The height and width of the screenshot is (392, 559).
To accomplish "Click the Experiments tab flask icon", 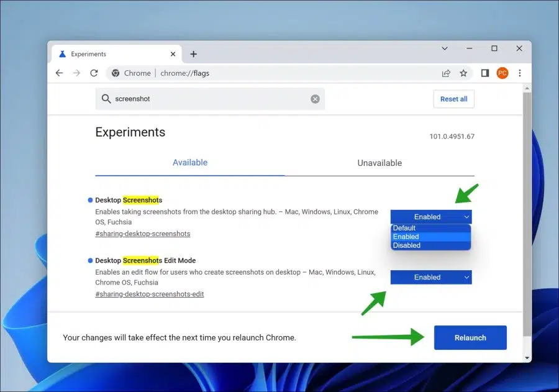I will coord(62,54).
